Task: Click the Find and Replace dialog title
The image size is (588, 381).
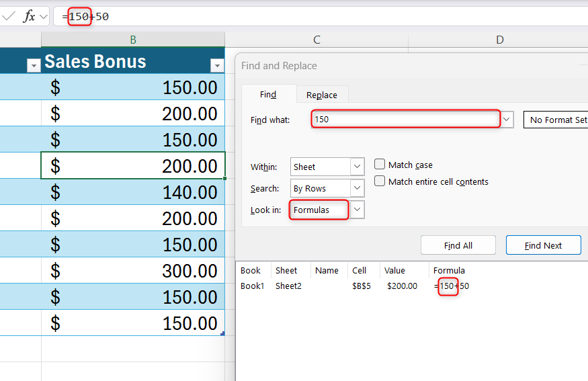Action: [x=279, y=66]
